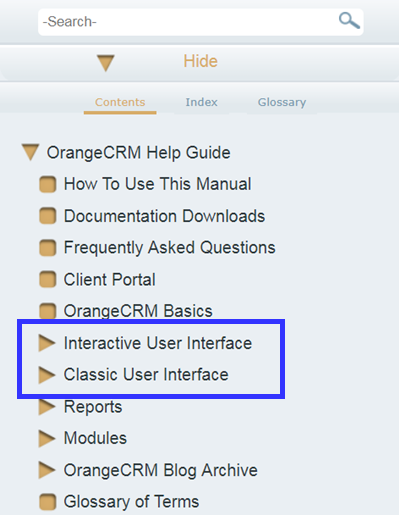
Task: Expand Classic User Interface arrow
Action: click(47, 375)
